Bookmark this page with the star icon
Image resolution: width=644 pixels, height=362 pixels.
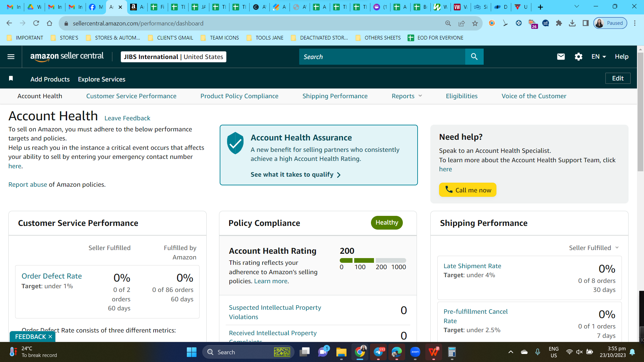[475, 23]
